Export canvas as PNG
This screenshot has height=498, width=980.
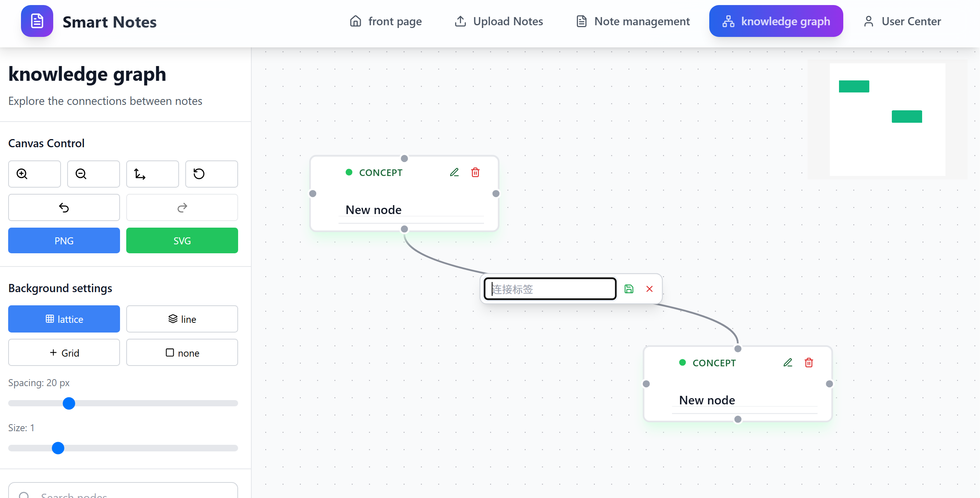(64, 240)
